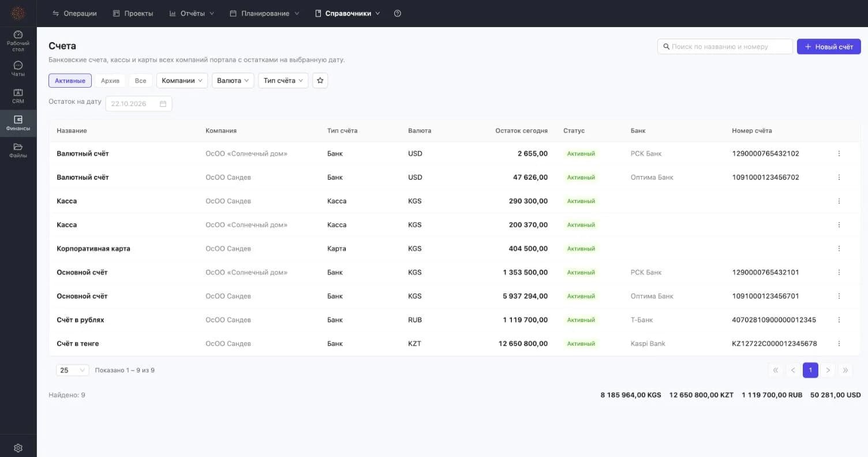868x457 pixels.
Task: Open the Отчёты top menu
Action: click(x=192, y=13)
